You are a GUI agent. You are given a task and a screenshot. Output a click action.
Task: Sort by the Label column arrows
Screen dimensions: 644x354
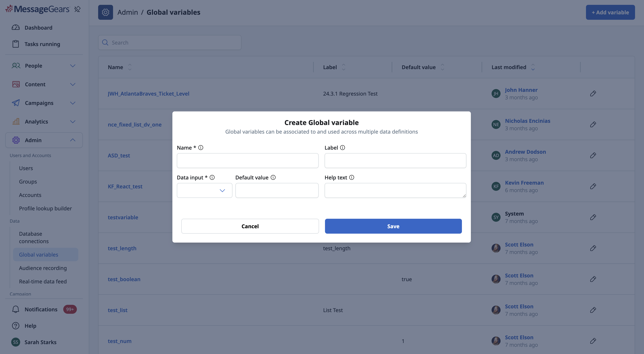343,67
